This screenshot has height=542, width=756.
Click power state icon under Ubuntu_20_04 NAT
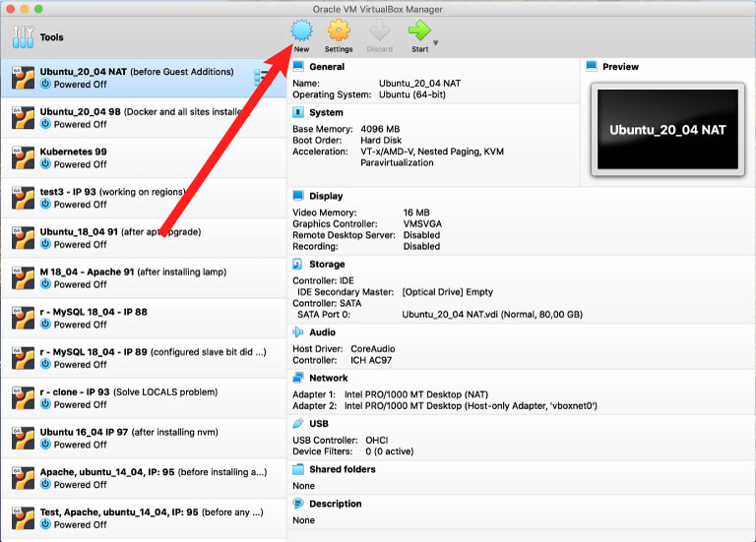pyautogui.click(x=45, y=84)
